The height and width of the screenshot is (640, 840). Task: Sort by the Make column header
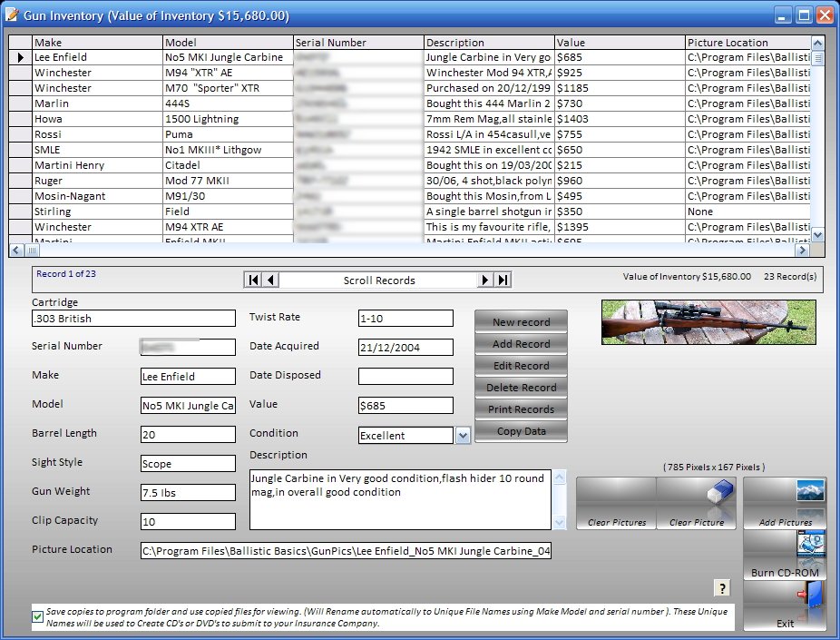point(97,42)
